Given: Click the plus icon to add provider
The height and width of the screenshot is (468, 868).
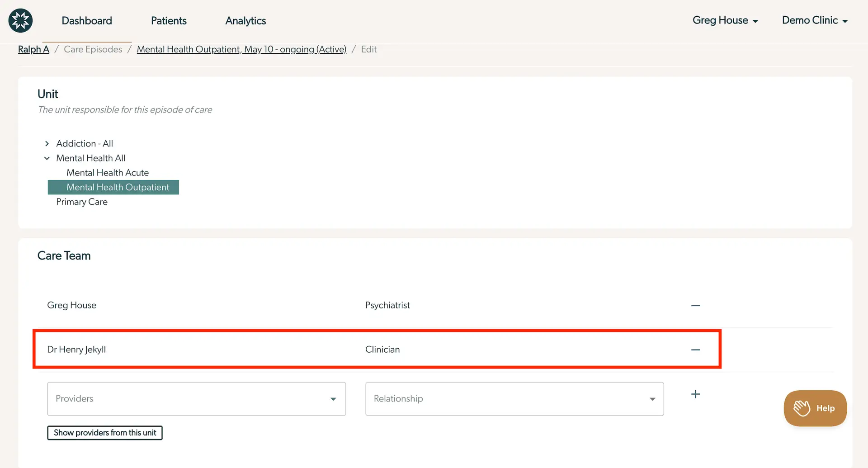Looking at the screenshot, I should pyautogui.click(x=695, y=394).
